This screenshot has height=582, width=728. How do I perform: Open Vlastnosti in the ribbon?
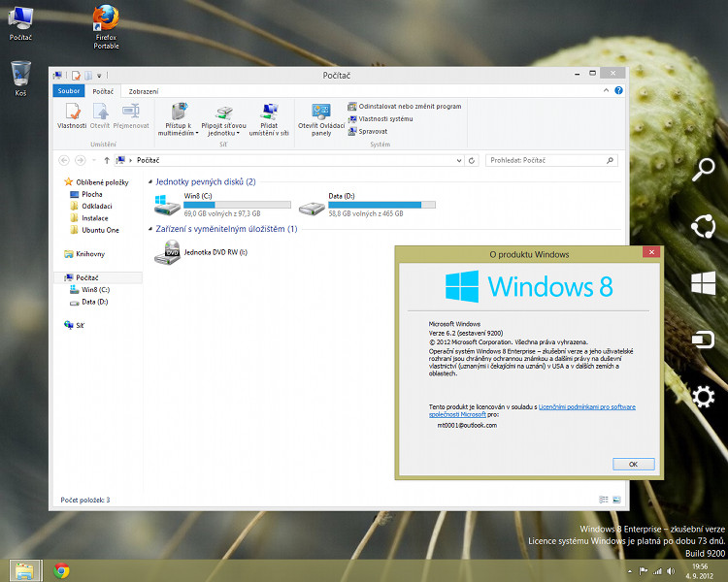tap(72, 115)
